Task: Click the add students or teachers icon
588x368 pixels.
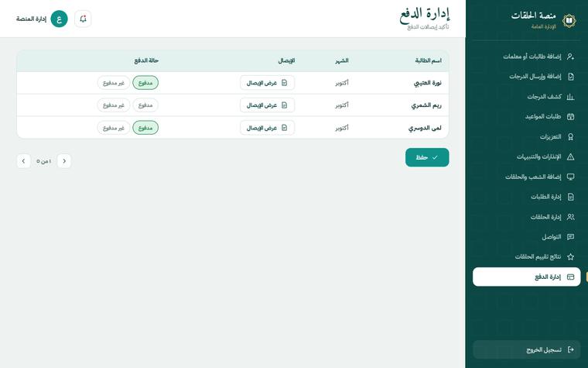Action: (570, 57)
